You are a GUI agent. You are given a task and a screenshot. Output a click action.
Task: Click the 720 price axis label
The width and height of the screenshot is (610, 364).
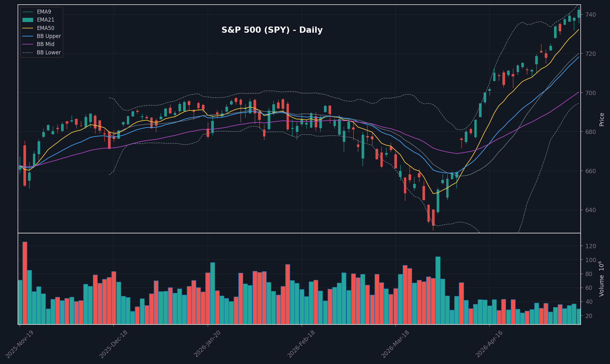[x=590, y=54]
